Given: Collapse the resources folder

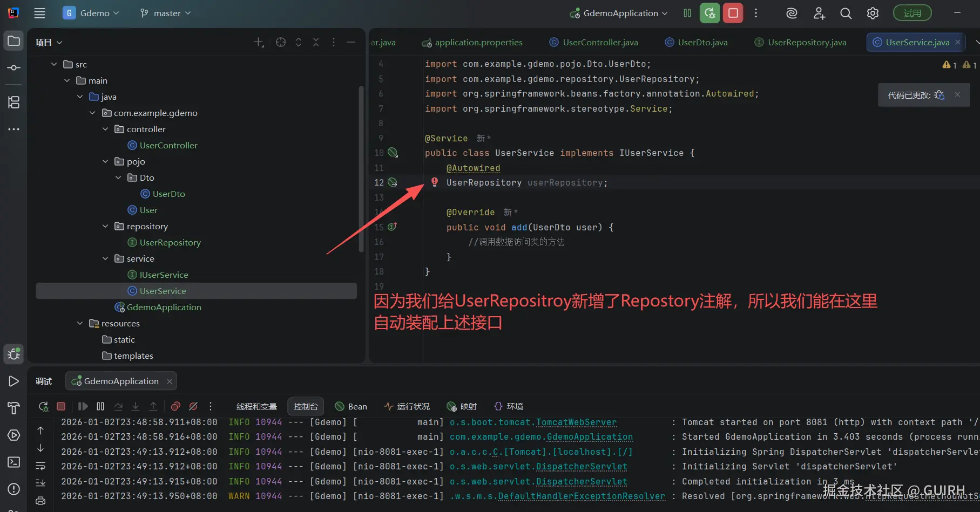Looking at the screenshot, I should click(80, 324).
